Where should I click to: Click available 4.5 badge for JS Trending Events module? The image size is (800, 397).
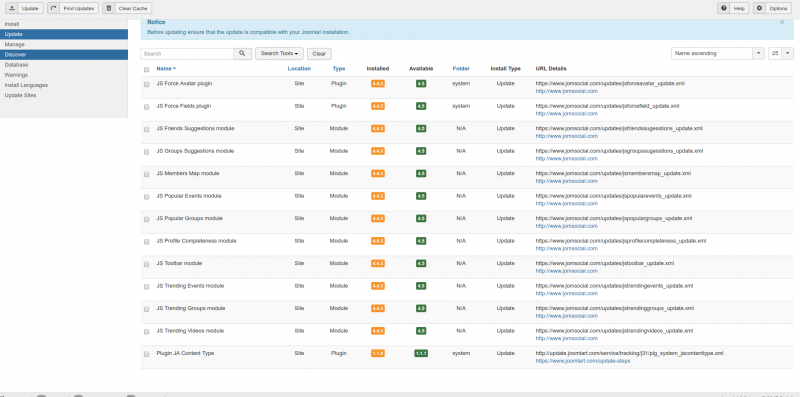pyautogui.click(x=421, y=286)
